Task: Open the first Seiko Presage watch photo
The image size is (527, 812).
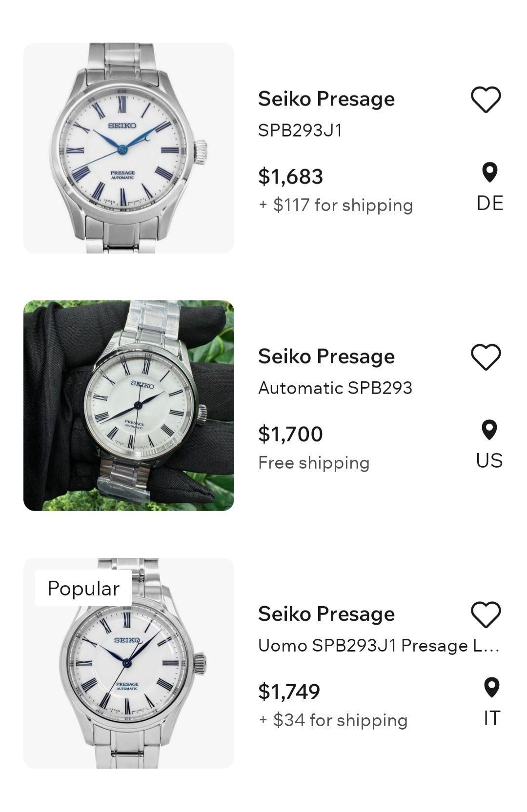Action: click(129, 148)
